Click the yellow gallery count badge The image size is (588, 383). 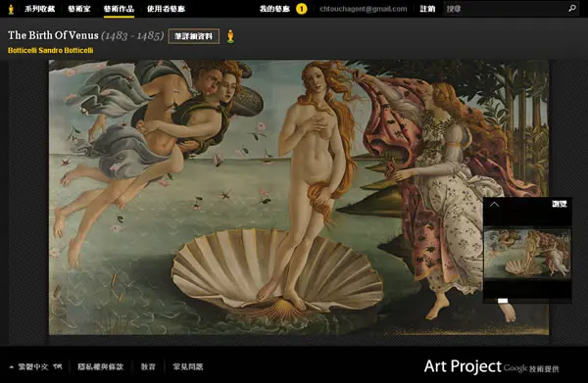(x=302, y=9)
